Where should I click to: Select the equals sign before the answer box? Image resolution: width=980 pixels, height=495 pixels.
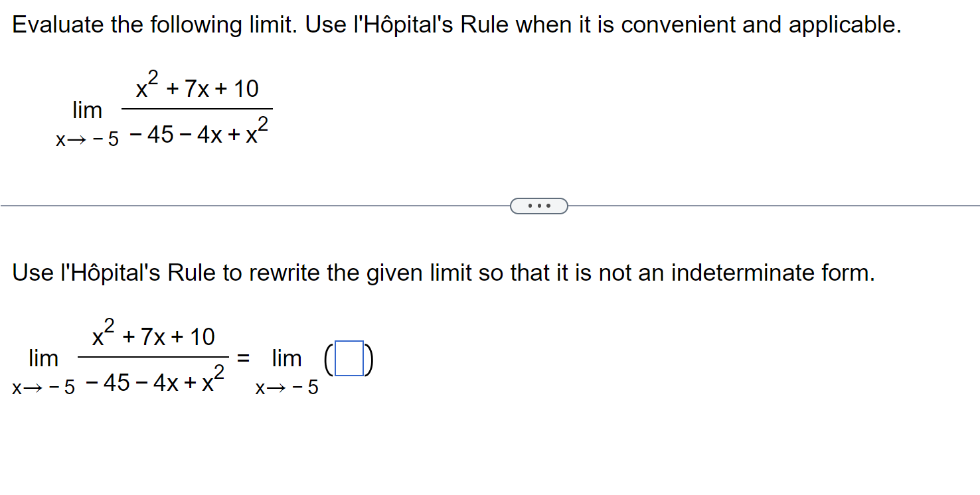point(242,358)
